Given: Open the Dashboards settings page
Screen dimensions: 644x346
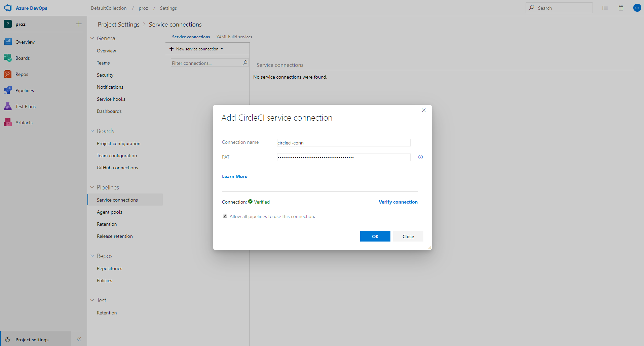Looking at the screenshot, I should point(109,111).
